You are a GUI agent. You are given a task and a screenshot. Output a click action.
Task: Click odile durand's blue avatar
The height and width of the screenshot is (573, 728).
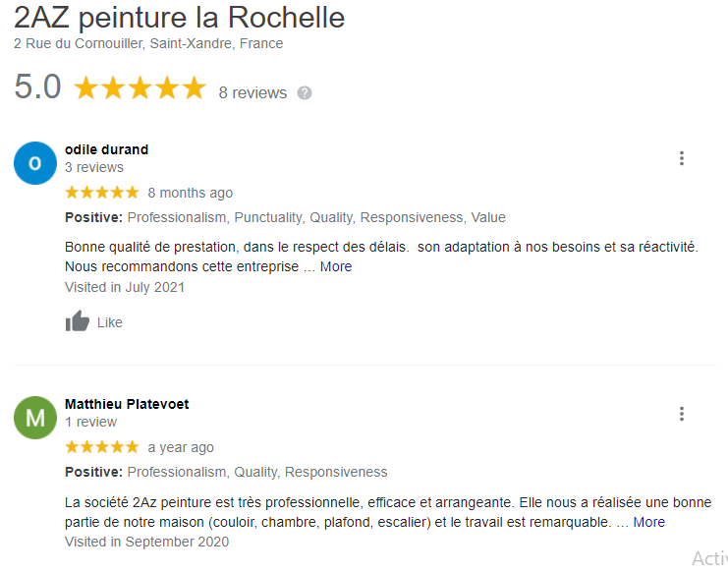click(35, 163)
